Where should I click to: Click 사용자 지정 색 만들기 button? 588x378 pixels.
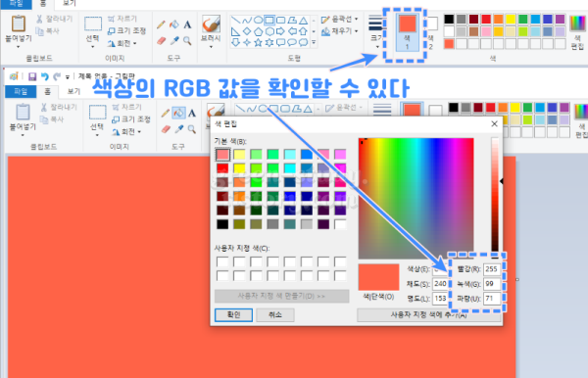(x=281, y=296)
